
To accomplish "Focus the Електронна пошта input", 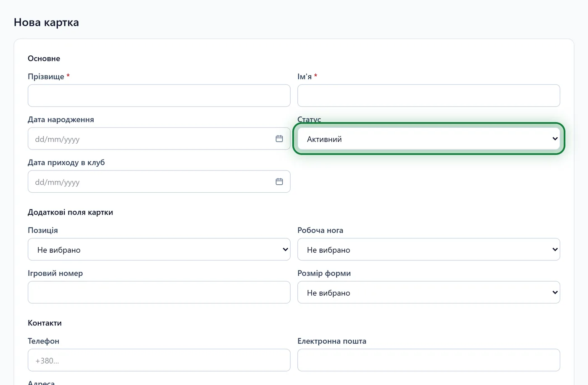I will [429, 360].
